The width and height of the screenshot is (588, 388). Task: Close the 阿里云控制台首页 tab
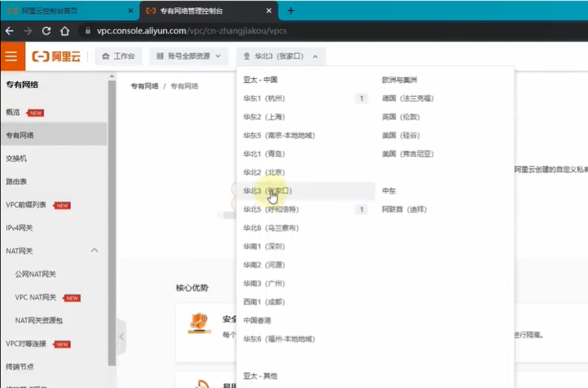[130, 10]
